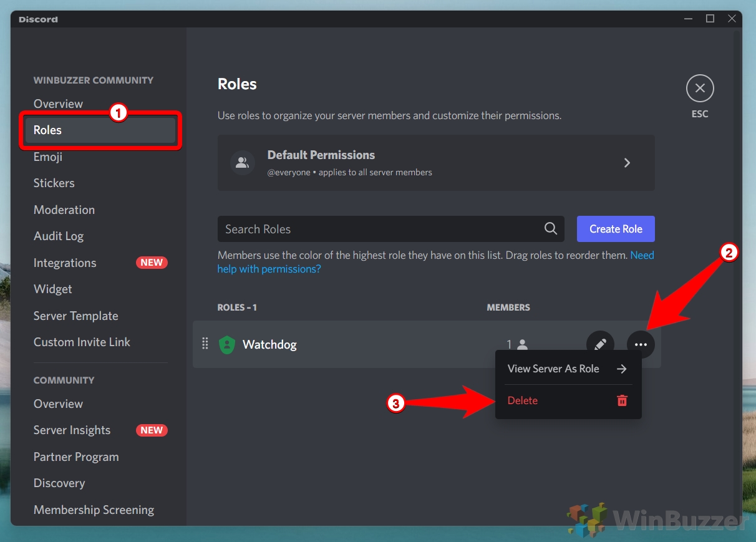
Task: Click the NEW badge next to Server Insights
Action: click(152, 430)
